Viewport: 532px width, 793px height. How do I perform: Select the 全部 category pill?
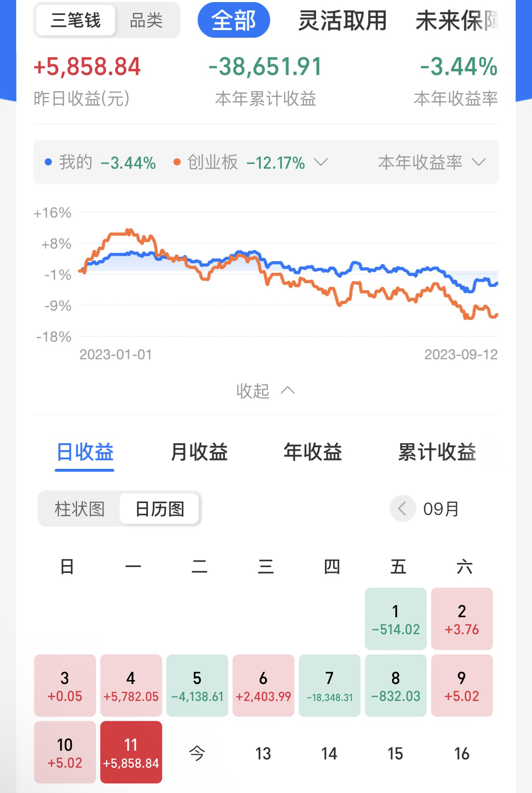coord(234,20)
